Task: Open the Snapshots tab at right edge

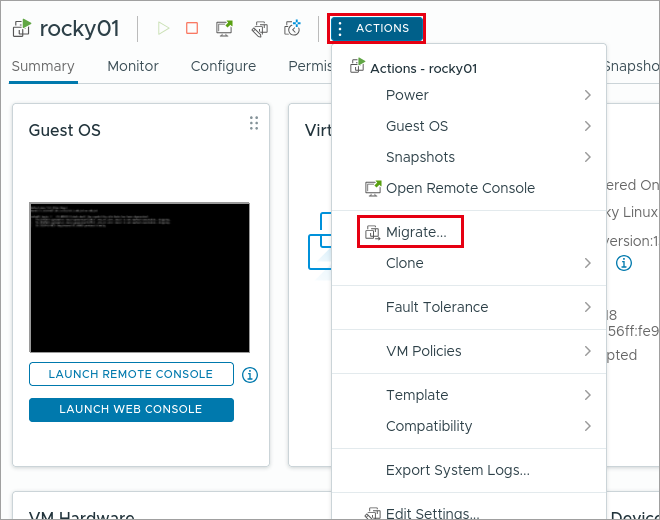Action: [632, 66]
